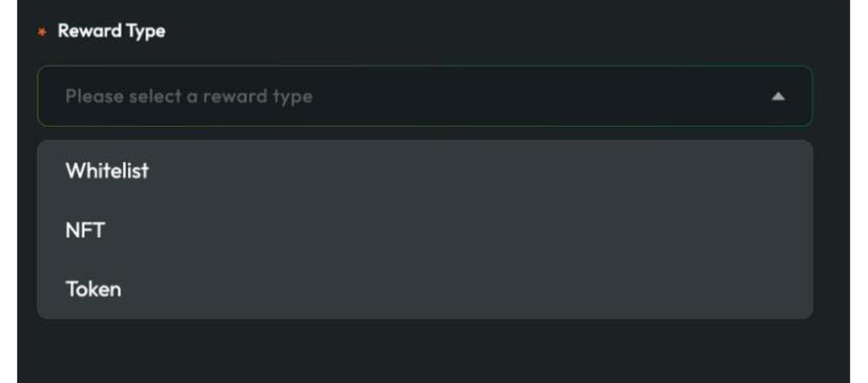Viewport: 868px width, 383px height.
Task: Click the orange required asterisk
Action: tap(41, 32)
